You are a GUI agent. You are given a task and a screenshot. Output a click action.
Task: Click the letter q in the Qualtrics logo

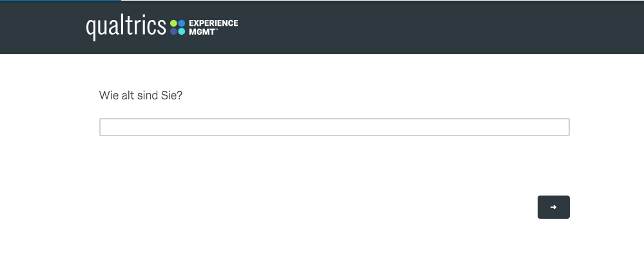point(91,28)
